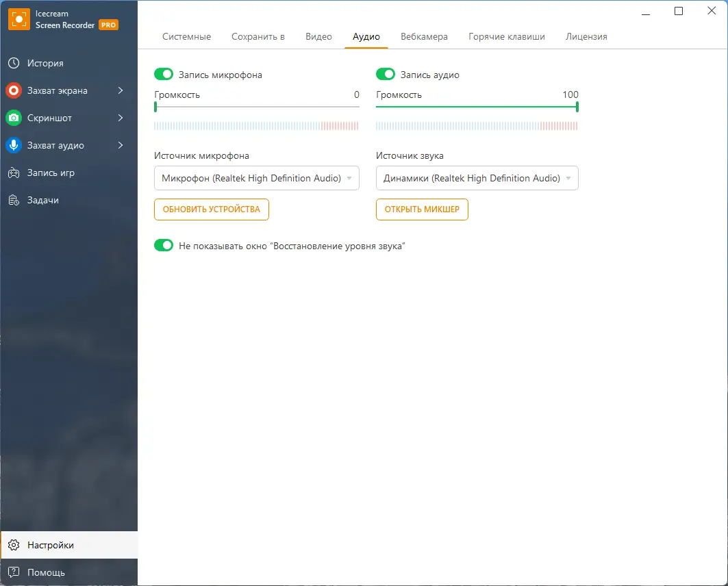Click the microphone volume value 0

coord(357,94)
